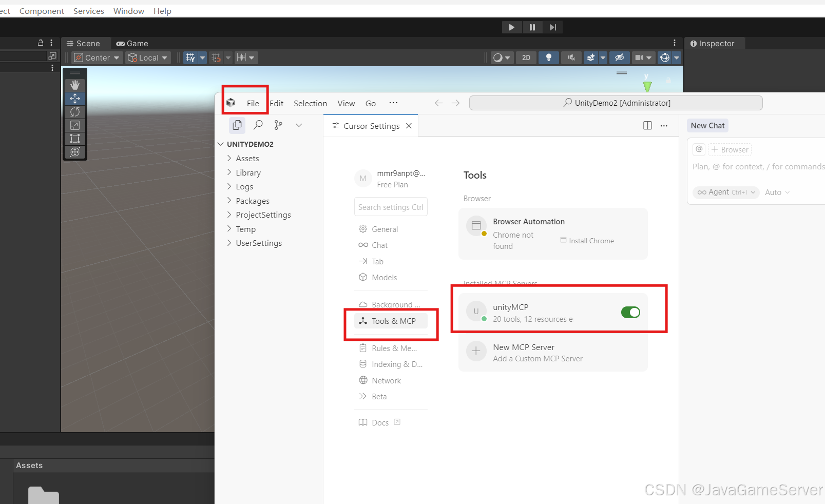
Task: Open the Cursor View menu
Action: click(x=346, y=103)
